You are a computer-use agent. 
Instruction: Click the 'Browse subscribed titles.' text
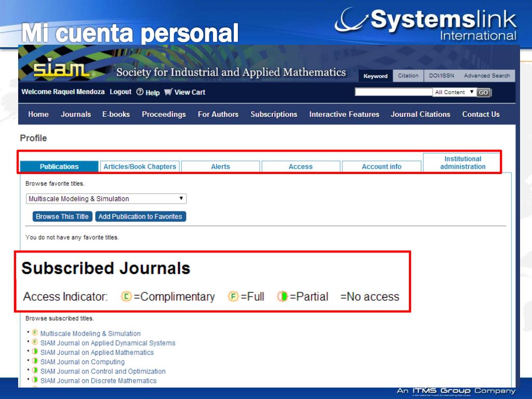tap(60, 318)
